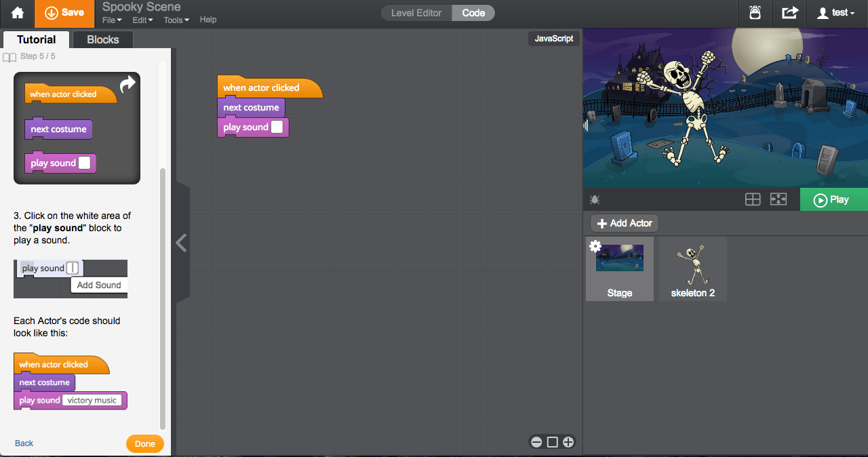Select the Blocks tab

click(x=103, y=39)
